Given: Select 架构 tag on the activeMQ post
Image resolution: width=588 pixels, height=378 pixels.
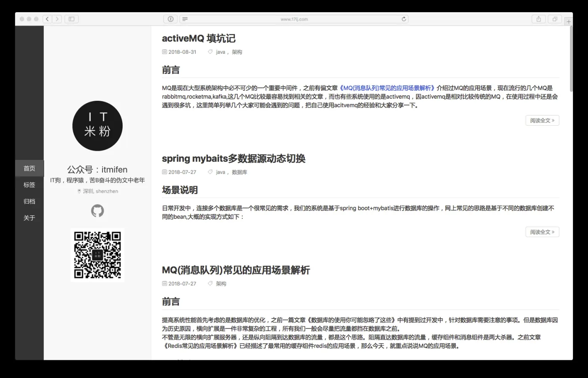Looking at the screenshot, I should click(237, 52).
